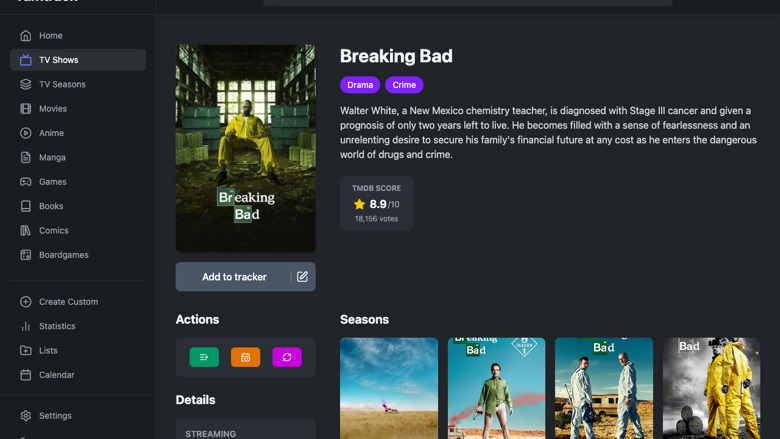This screenshot has width=780, height=439.
Task: Select TV Shows in the sidebar
Action: 78,60
